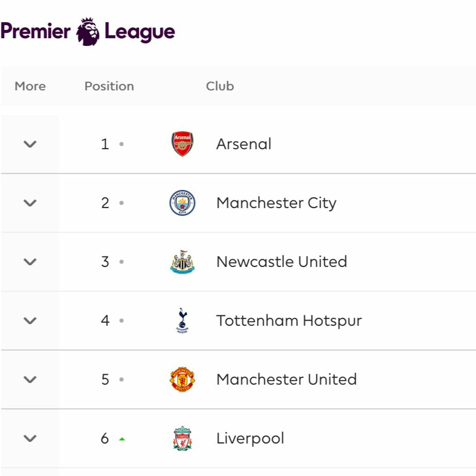This screenshot has height=476, width=476.
Task: Open the Arsenal club name link
Action: click(244, 144)
